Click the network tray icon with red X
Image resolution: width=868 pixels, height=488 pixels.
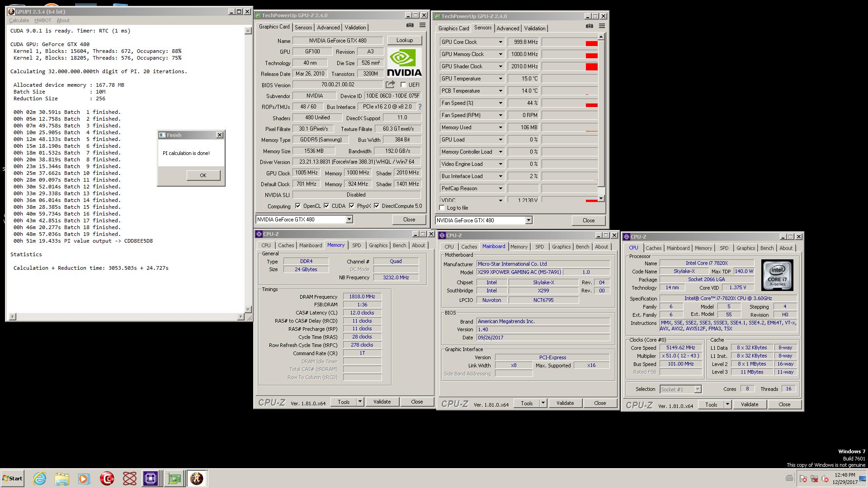point(814,479)
